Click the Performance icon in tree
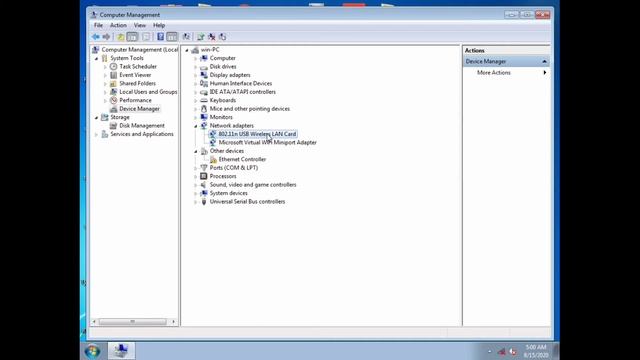 [113, 100]
